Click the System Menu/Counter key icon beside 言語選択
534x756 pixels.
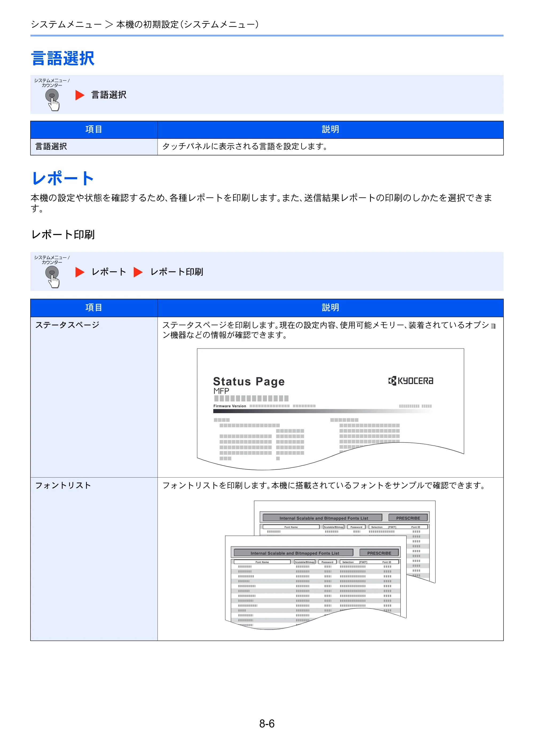52,99
